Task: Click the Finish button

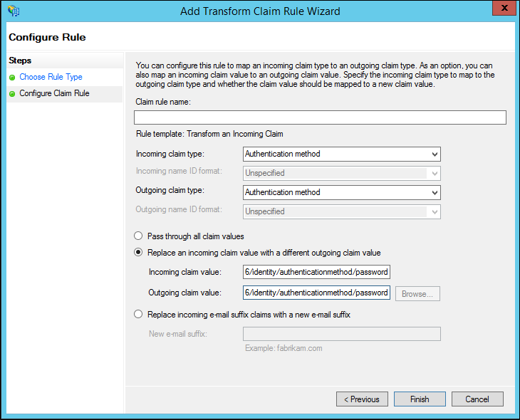Action: tap(420, 399)
